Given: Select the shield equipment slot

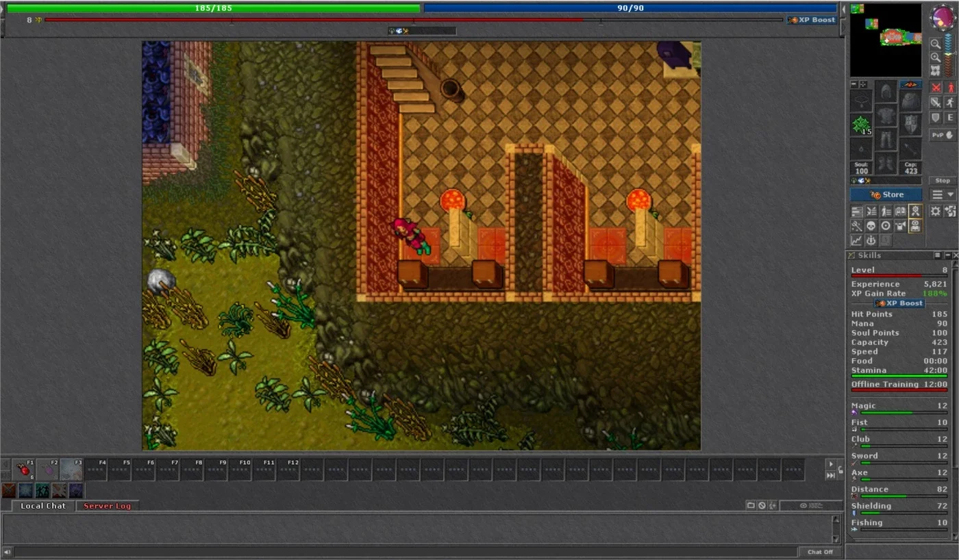Looking at the screenshot, I should pos(910,125).
